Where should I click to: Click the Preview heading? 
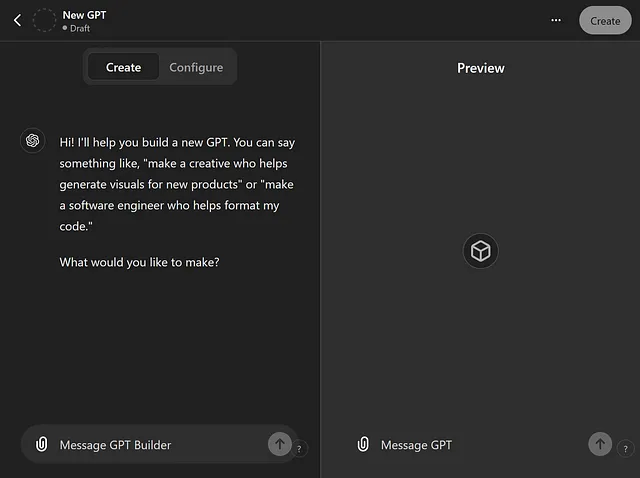click(480, 68)
